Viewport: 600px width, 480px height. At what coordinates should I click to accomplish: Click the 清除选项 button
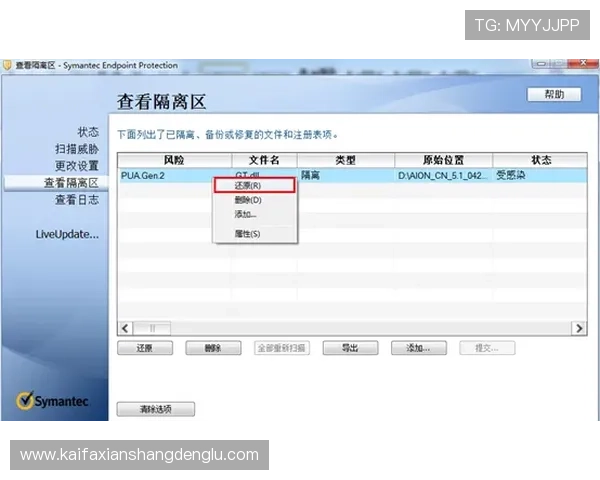[156, 409]
